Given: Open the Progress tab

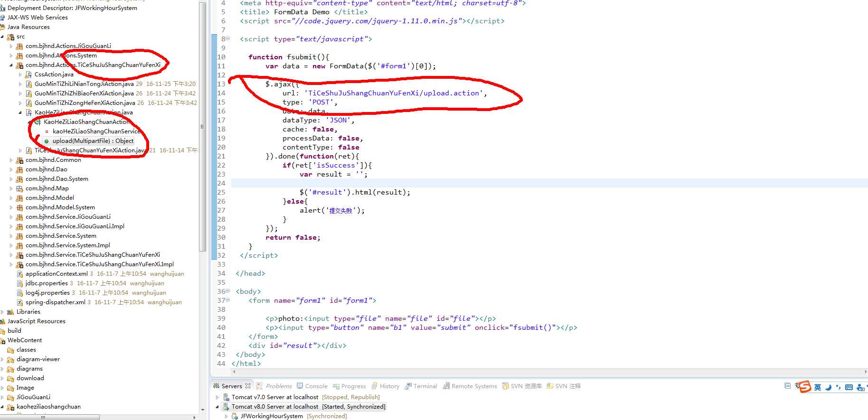Looking at the screenshot, I should (x=349, y=386).
